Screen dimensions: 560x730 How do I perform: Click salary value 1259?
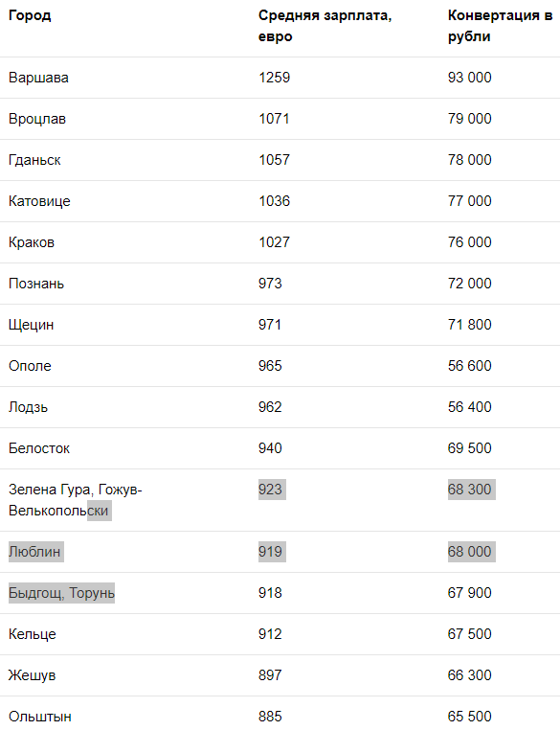click(x=274, y=78)
